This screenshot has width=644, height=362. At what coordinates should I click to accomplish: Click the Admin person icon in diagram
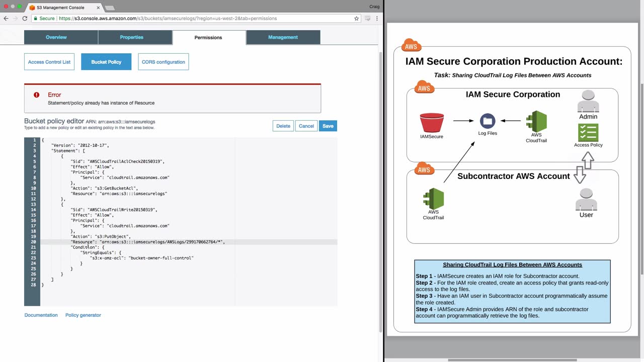(x=588, y=102)
